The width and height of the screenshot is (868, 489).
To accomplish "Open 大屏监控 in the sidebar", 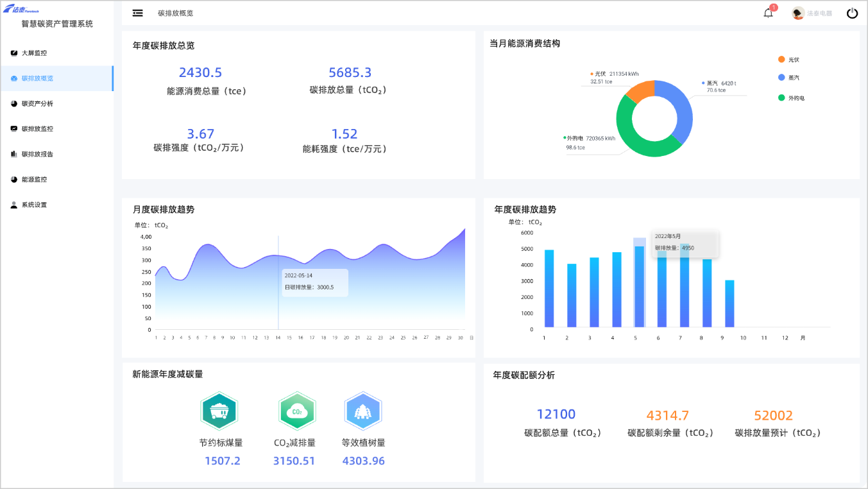I will click(34, 53).
